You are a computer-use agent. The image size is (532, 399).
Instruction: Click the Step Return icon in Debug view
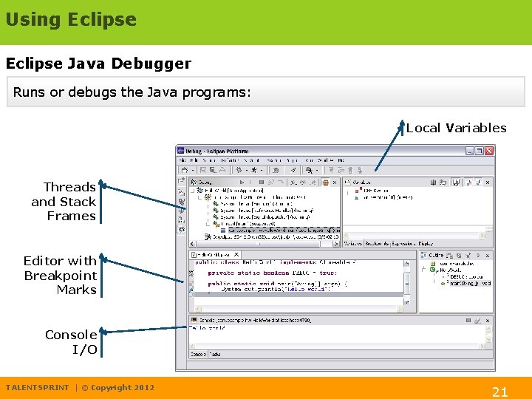click(313, 183)
